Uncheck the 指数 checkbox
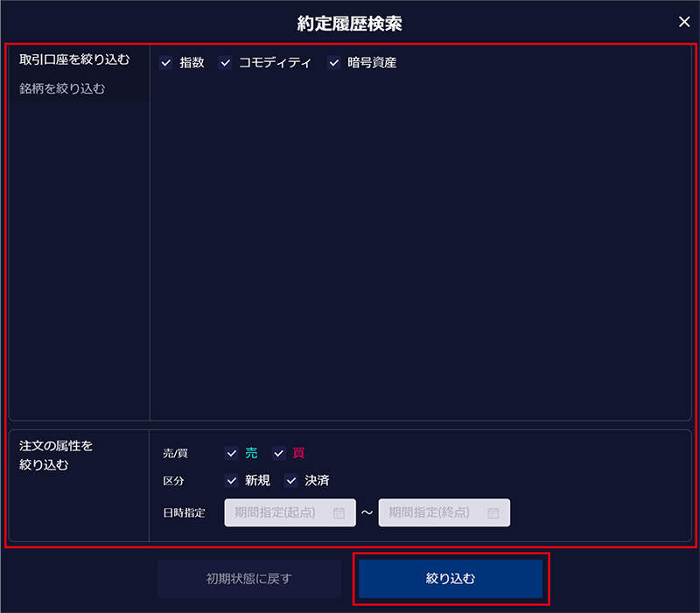Image resolution: width=700 pixels, height=613 pixels. [166, 63]
